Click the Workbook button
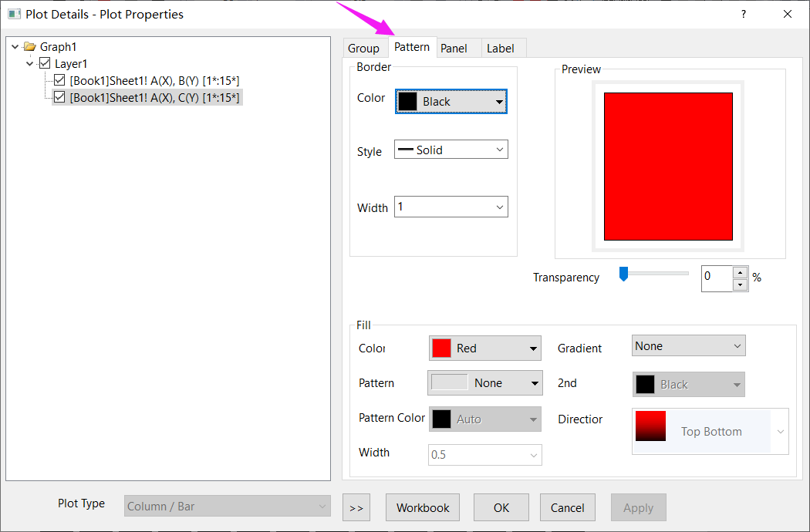This screenshot has width=810, height=532. point(423,508)
